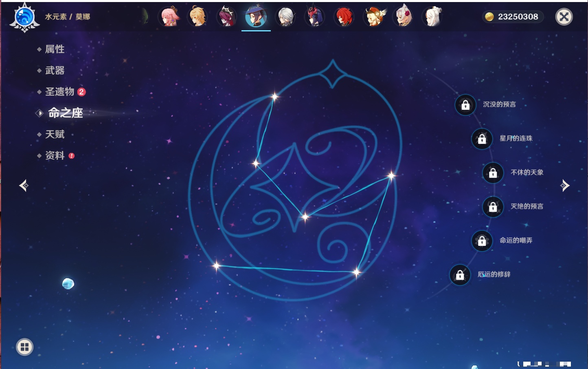
Task: Go to the next character arrow
Action: tap(564, 186)
